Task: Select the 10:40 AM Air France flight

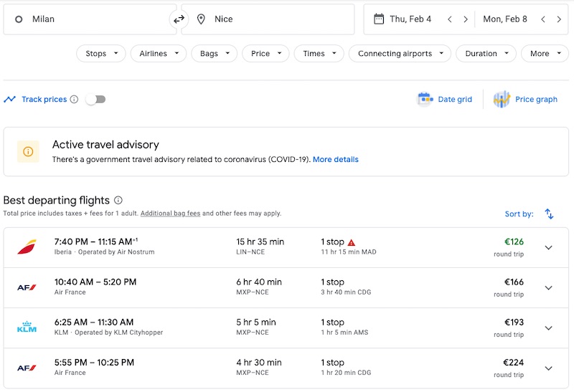Action: coord(286,288)
